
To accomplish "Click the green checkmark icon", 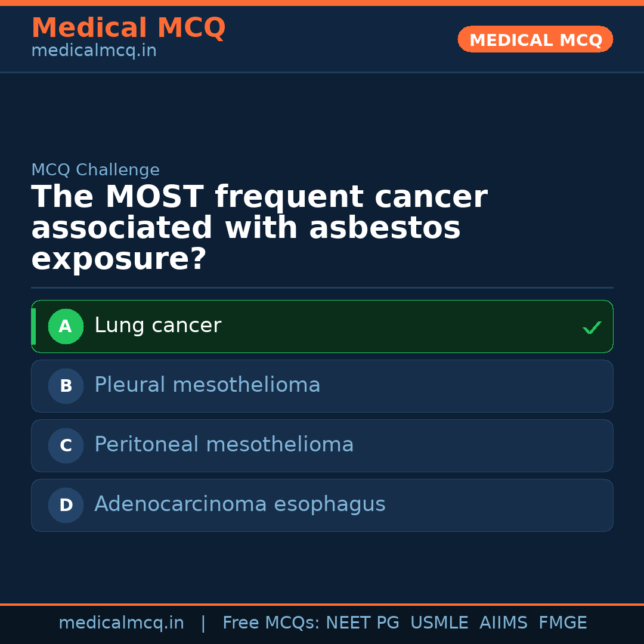I will tap(592, 327).
